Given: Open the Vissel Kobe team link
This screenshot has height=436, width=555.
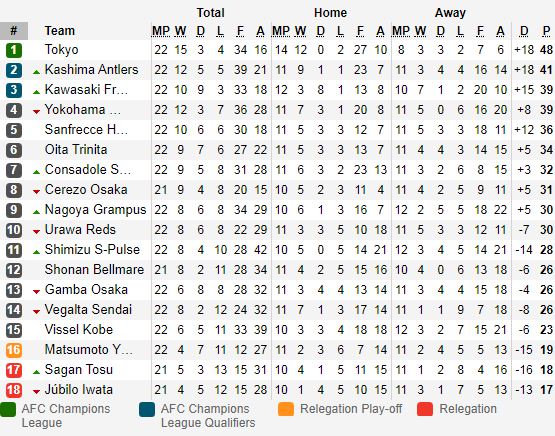Looking at the screenshot, I should tap(79, 329).
